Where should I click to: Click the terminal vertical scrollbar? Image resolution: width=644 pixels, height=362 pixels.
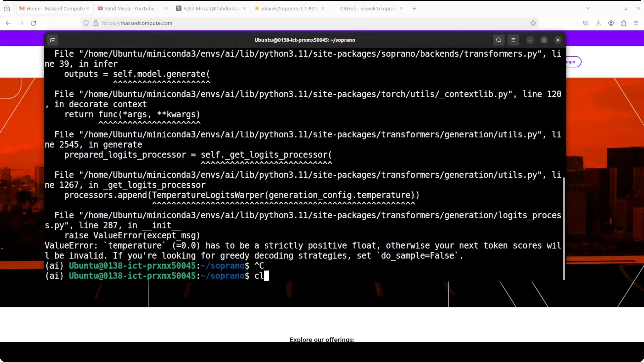564,228
